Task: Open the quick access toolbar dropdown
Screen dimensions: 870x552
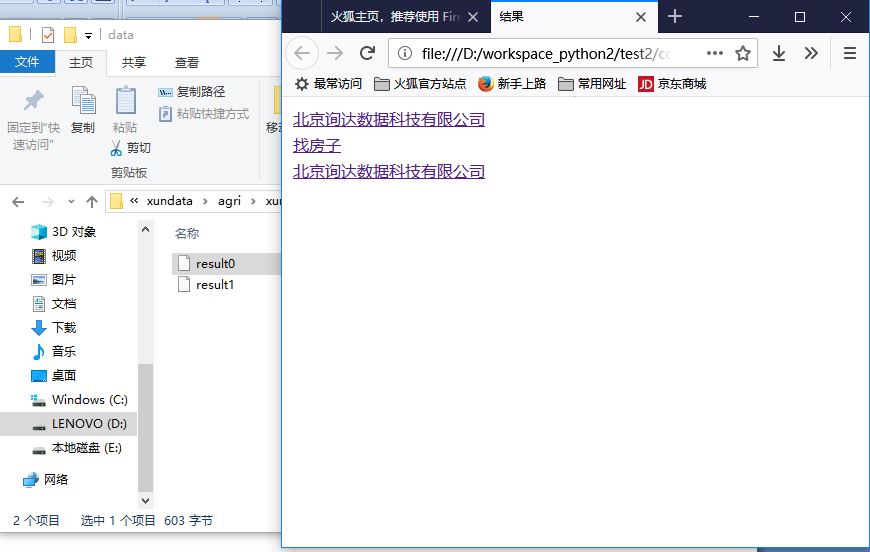Action: pyautogui.click(x=88, y=36)
